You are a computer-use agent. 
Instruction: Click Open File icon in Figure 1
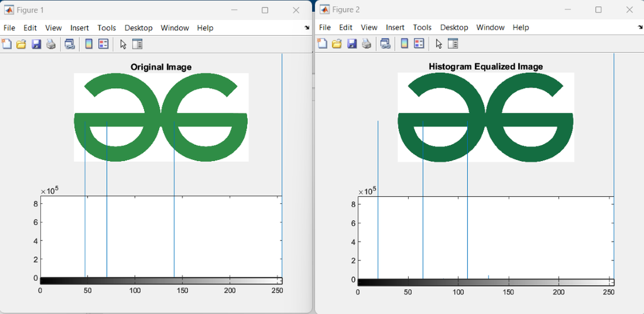coord(21,44)
